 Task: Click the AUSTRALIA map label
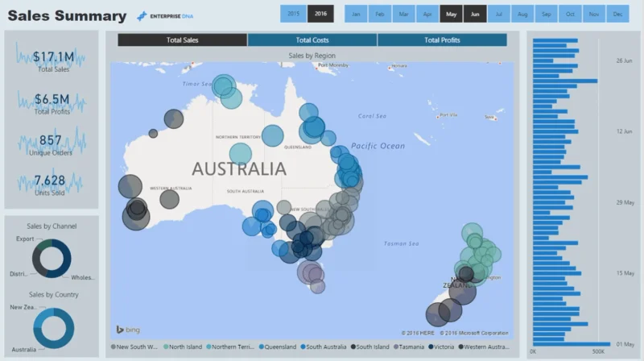tap(239, 169)
